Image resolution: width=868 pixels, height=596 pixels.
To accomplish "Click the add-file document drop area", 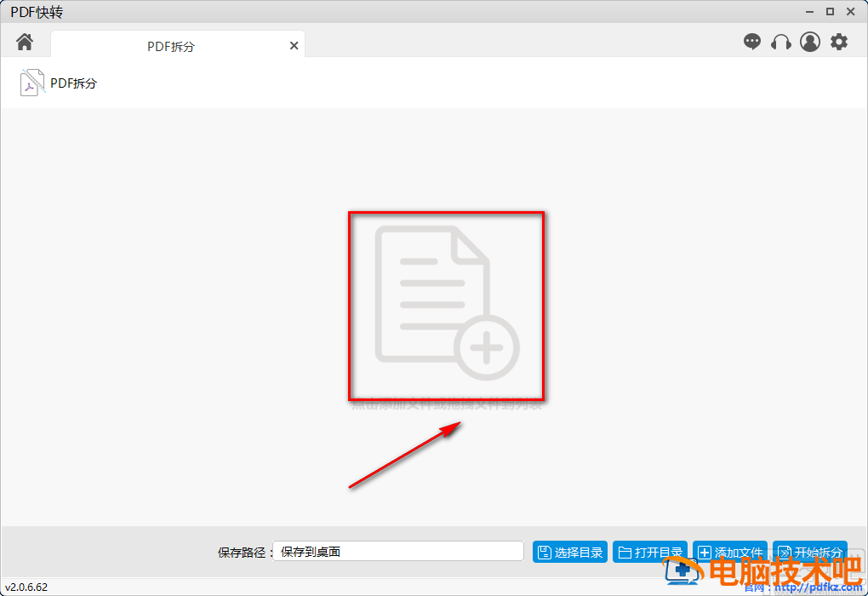I will [x=446, y=306].
